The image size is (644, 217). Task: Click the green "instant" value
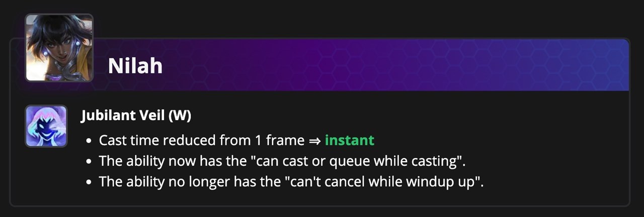coord(349,140)
